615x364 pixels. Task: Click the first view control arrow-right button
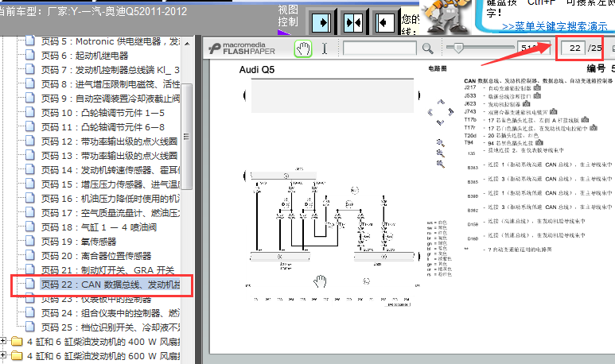(x=321, y=22)
